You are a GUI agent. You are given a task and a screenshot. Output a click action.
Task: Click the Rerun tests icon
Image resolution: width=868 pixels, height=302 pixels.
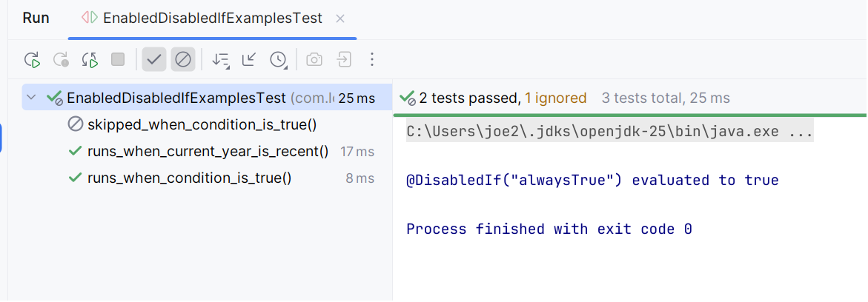click(x=32, y=60)
